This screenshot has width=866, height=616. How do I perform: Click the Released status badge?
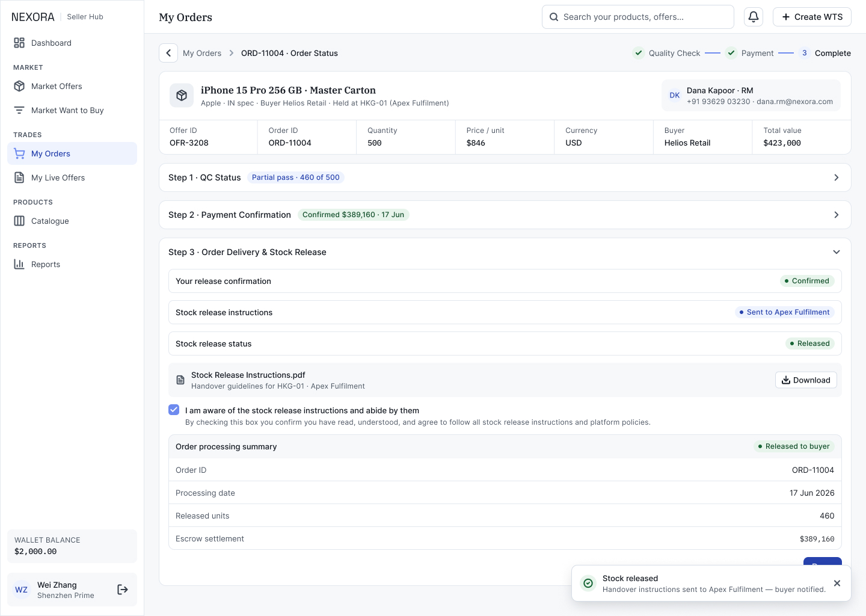pyautogui.click(x=809, y=343)
